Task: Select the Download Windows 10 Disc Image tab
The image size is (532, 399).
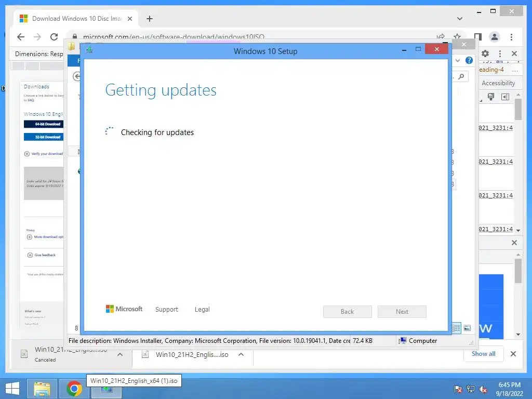Action: click(76, 19)
